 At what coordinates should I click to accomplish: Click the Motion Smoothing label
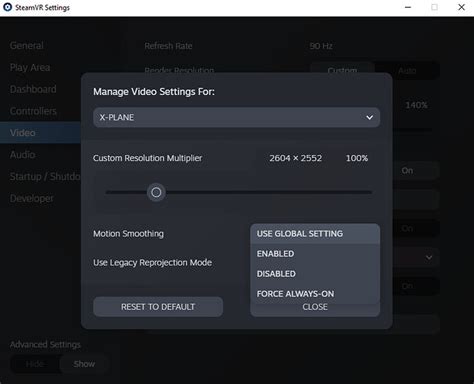coord(128,234)
